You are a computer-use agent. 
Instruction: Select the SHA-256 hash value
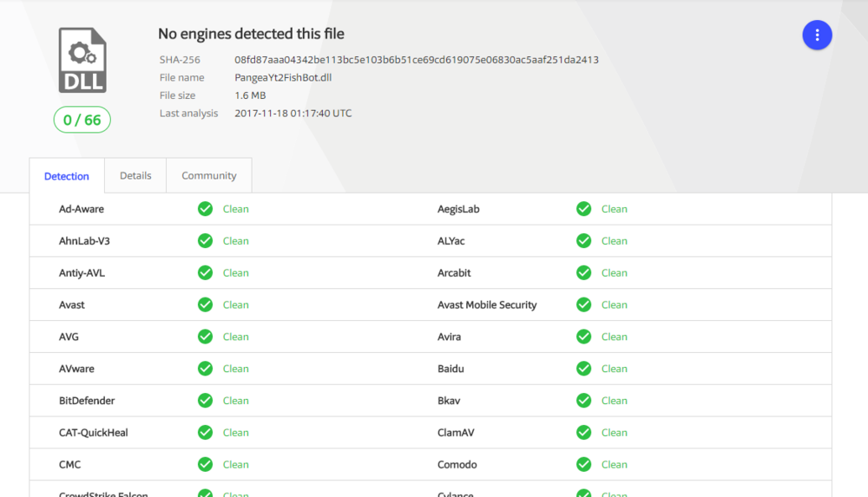pyautogui.click(x=417, y=60)
